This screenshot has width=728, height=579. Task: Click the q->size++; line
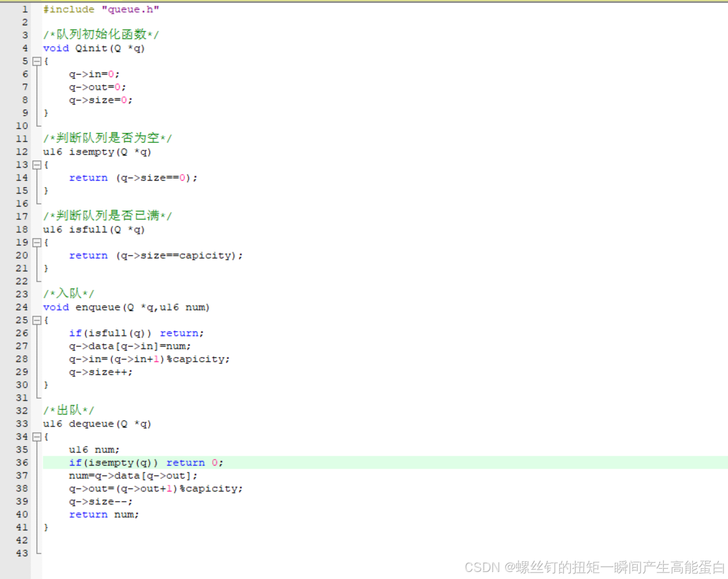[101, 372]
